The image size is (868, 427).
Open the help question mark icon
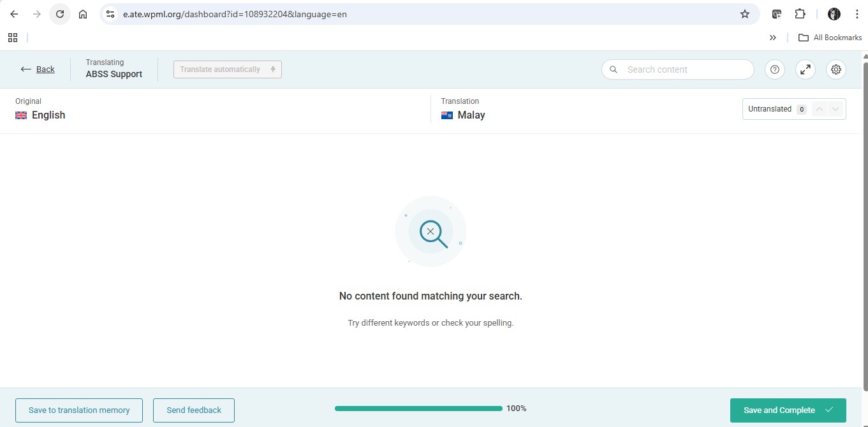[x=775, y=69]
